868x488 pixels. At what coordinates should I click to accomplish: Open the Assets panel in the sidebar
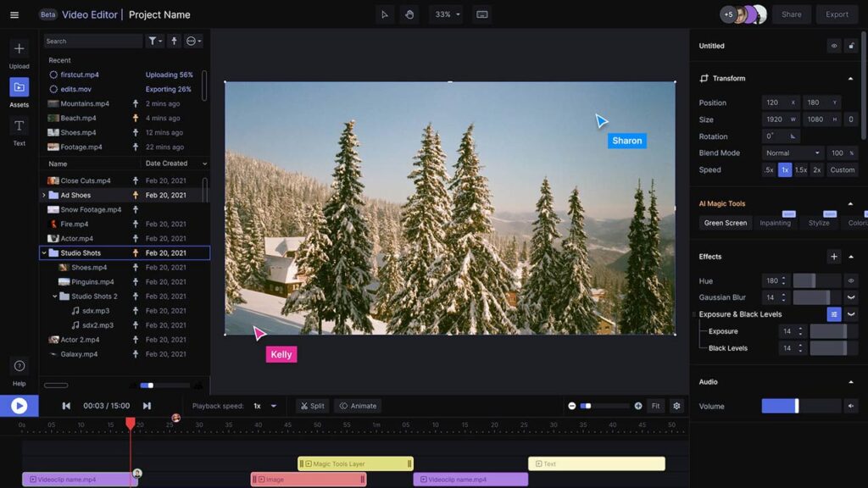(19, 87)
